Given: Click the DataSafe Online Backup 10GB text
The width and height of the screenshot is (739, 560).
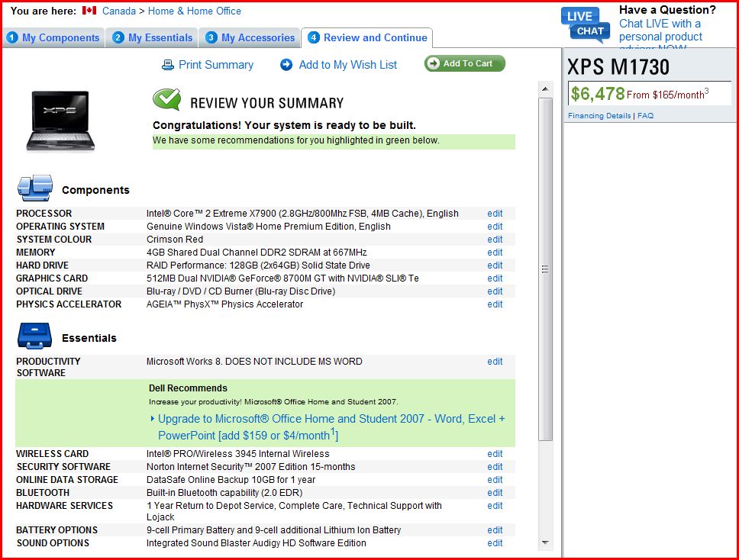Looking at the screenshot, I should pos(231,479).
